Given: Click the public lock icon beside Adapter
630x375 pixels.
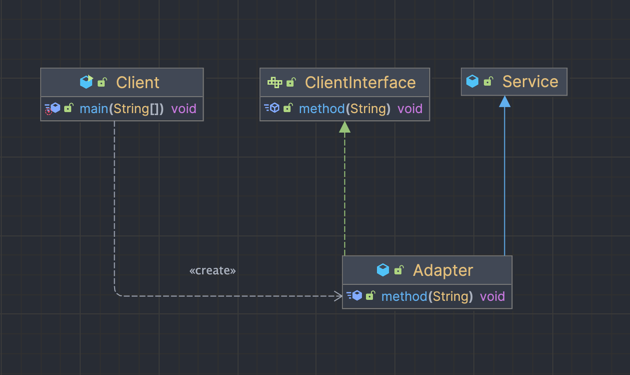Looking at the screenshot, I should [399, 270].
